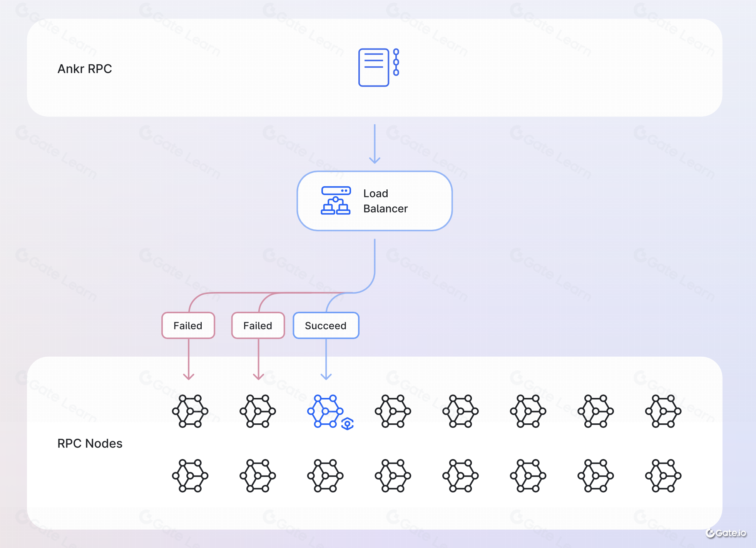Select the Load Balancer box
Screen dimensions: 756x548
pos(375,201)
